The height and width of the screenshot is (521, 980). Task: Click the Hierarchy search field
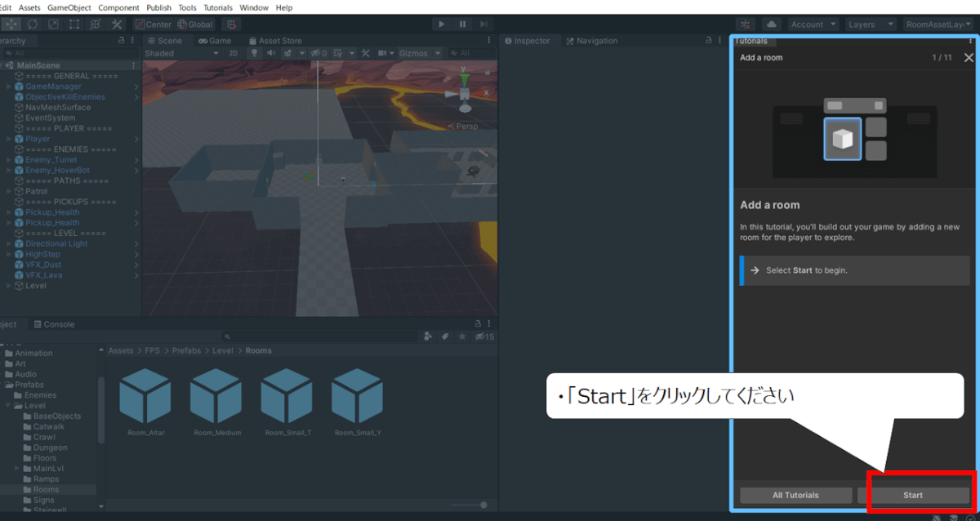point(71,53)
